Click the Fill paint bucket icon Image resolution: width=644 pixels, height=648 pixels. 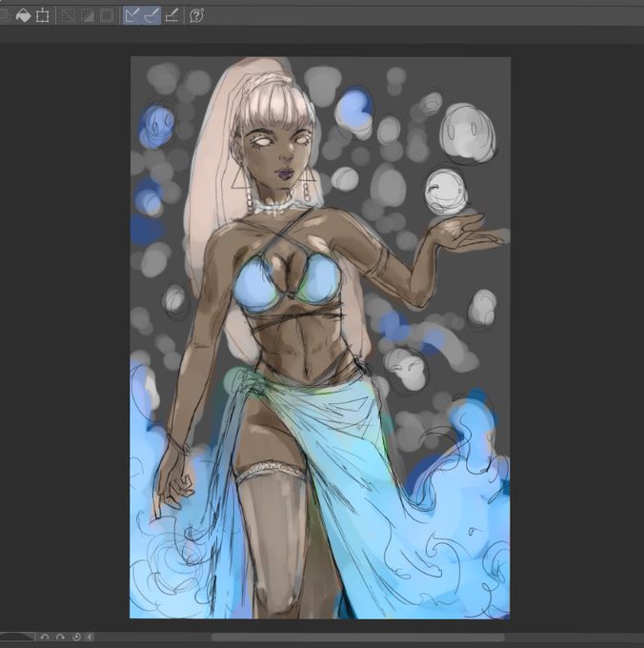point(23,16)
